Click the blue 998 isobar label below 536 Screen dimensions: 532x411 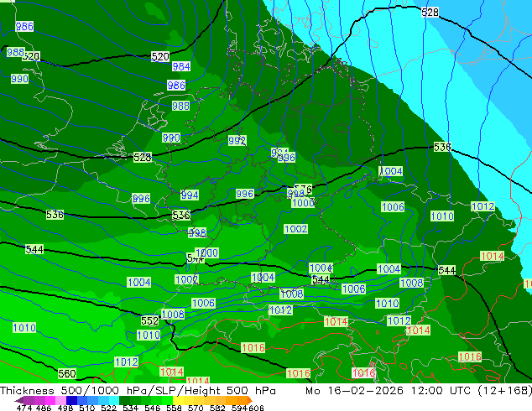tap(197, 232)
